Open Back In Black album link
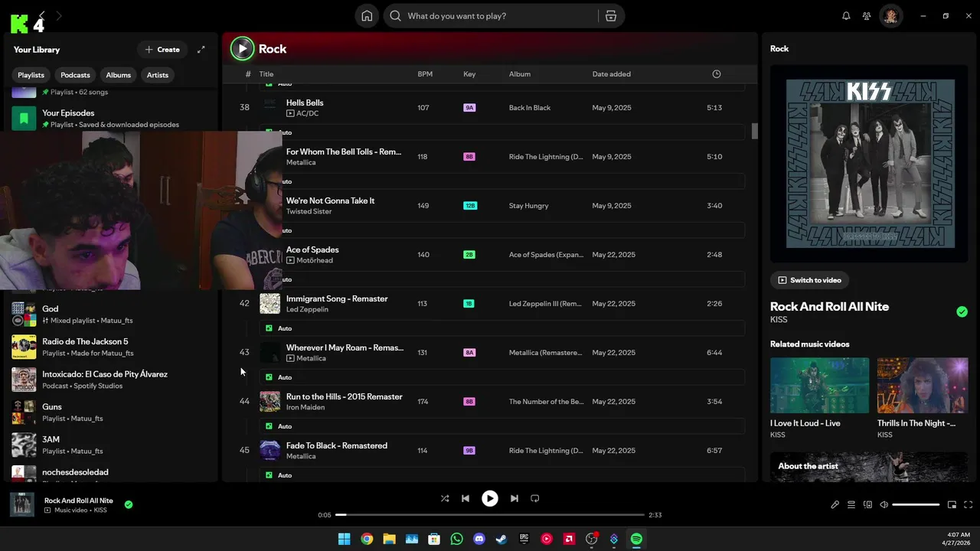 [x=530, y=108]
